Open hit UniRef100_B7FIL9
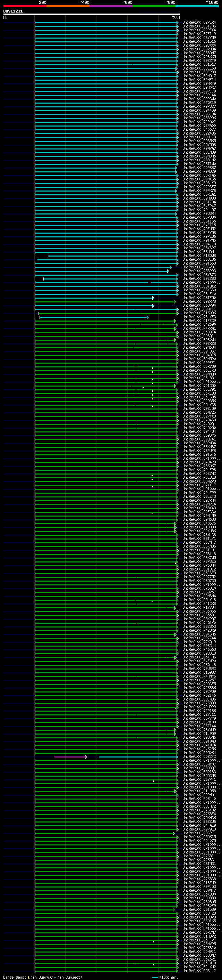This screenshot has height=980, width=222. pos(199,34)
